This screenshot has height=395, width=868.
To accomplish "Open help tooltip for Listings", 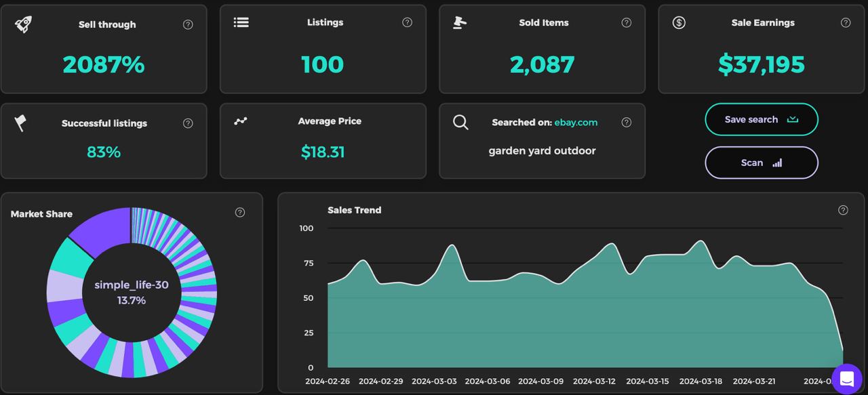I will [407, 22].
